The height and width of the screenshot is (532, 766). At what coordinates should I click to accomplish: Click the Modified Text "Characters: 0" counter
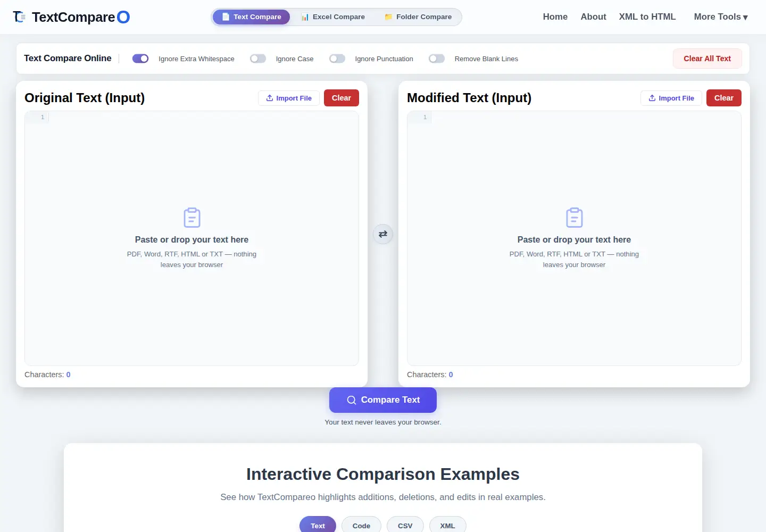coord(430,375)
